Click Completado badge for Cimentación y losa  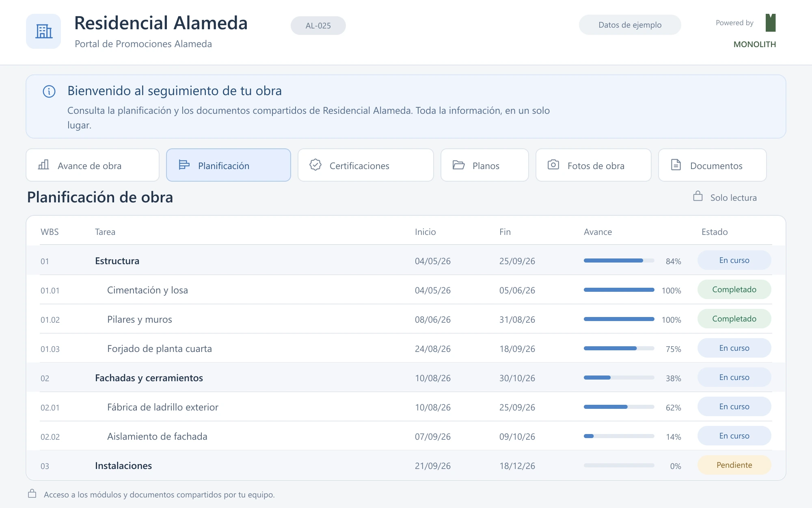(x=734, y=289)
